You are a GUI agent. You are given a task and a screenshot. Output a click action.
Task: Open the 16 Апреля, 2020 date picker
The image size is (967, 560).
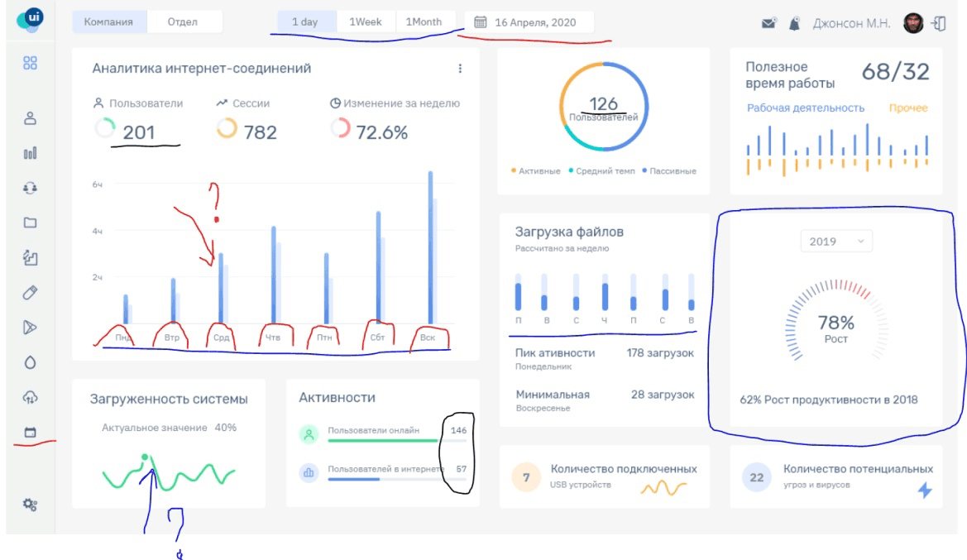[x=529, y=22]
